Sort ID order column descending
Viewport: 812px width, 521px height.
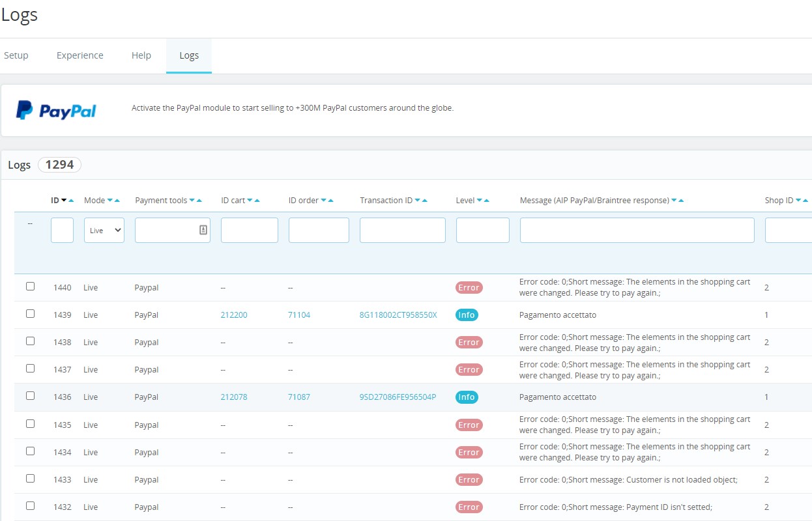pyautogui.click(x=323, y=201)
